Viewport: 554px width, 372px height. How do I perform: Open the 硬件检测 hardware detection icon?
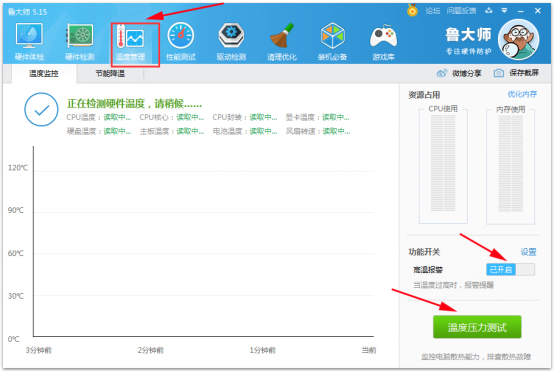[x=80, y=41]
